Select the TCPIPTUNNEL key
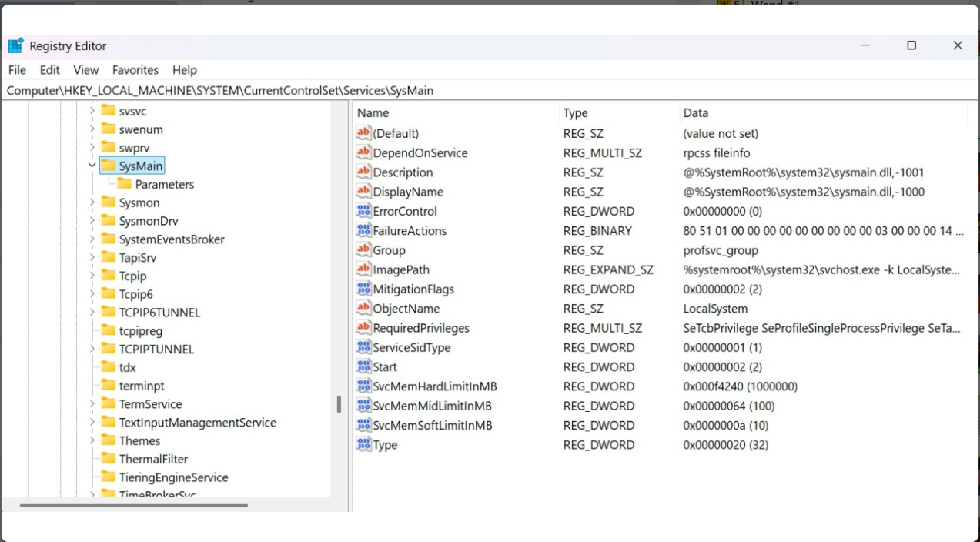 pyautogui.click(x=156, y=349)
